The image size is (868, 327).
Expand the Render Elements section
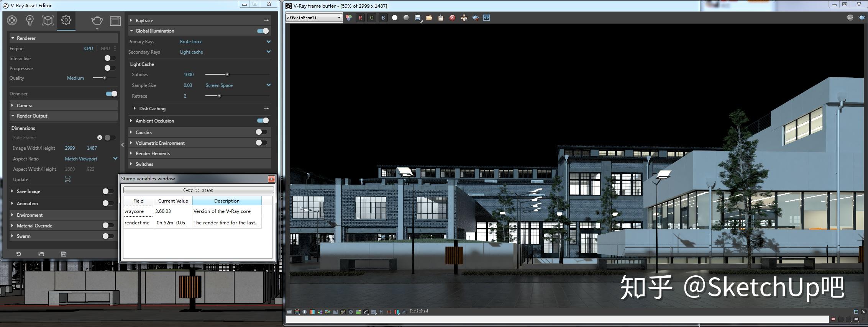[x=200, y=153]
